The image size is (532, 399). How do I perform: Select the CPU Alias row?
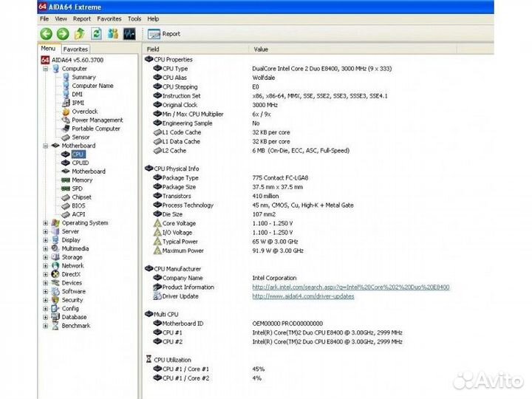[x=214, y=78]
